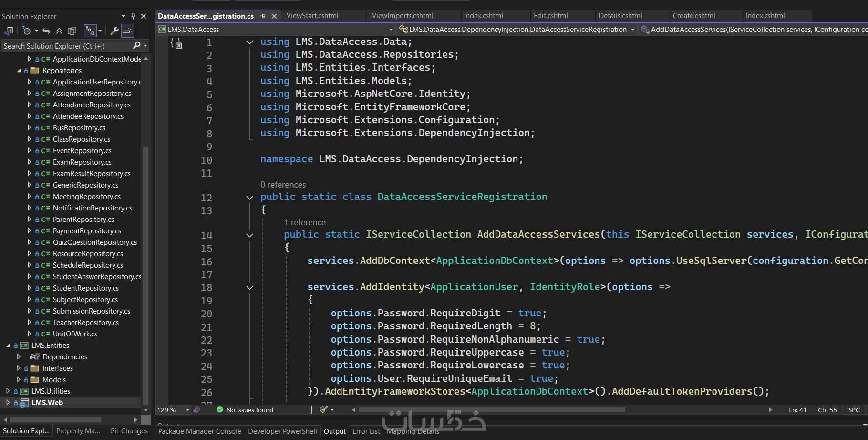The image size is (868, 440).
Task: Collapse the LMS.Entities project
Action: [x=8, y=345]
